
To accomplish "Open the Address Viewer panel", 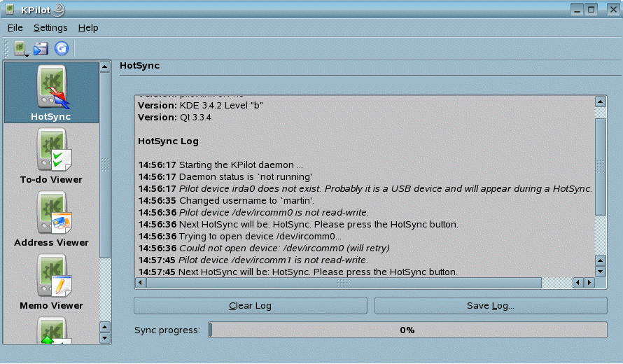I will pyautogui.click(x=51, y=219).
